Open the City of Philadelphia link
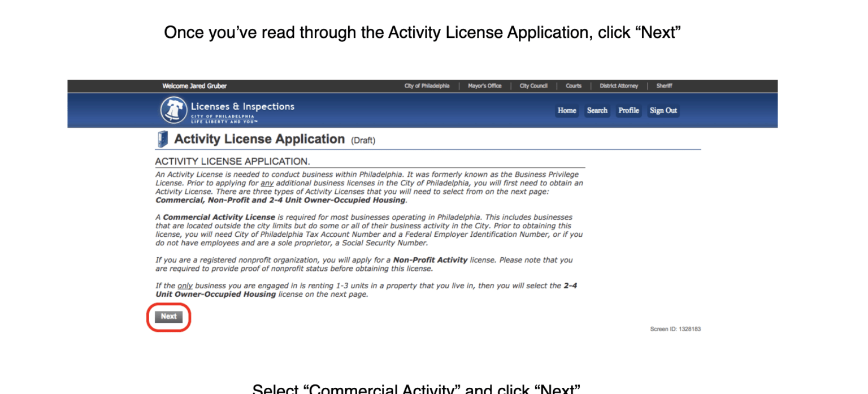 point(426,86)
